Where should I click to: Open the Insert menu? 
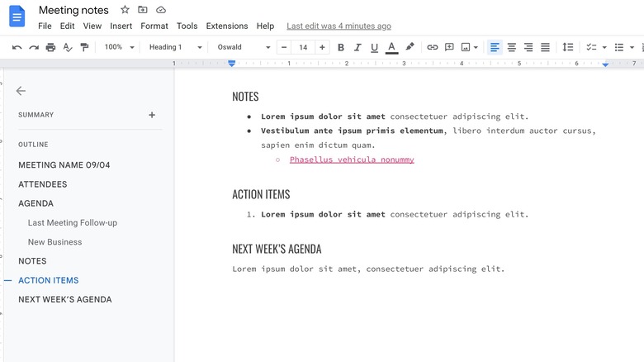click(121, 26)
